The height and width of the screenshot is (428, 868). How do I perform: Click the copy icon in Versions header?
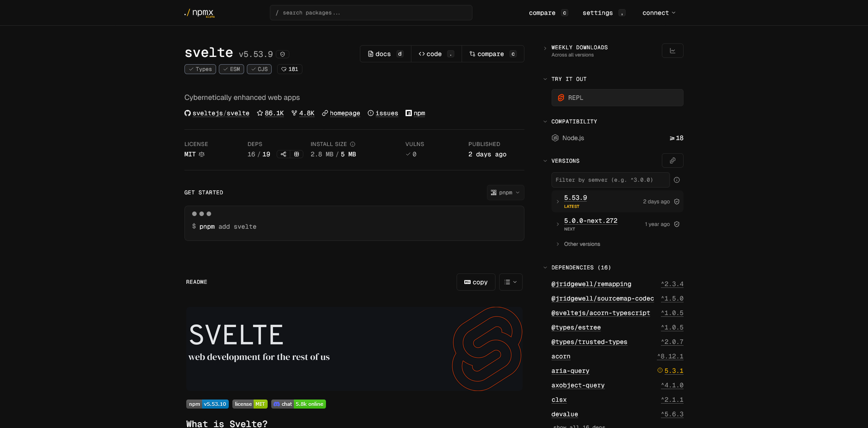[673, 160]
